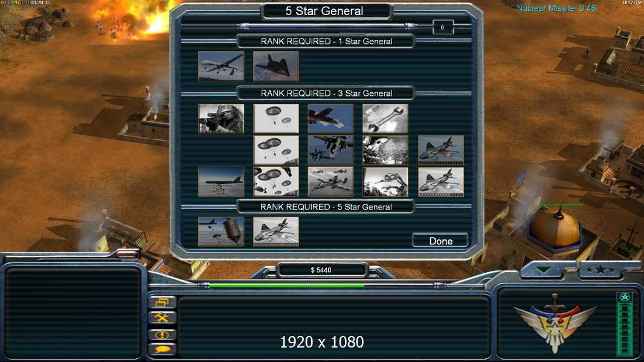This screenshot has width=644, height=362.
Task: Click the beacon exclamation alert button
Action: [x=163, y=334]
